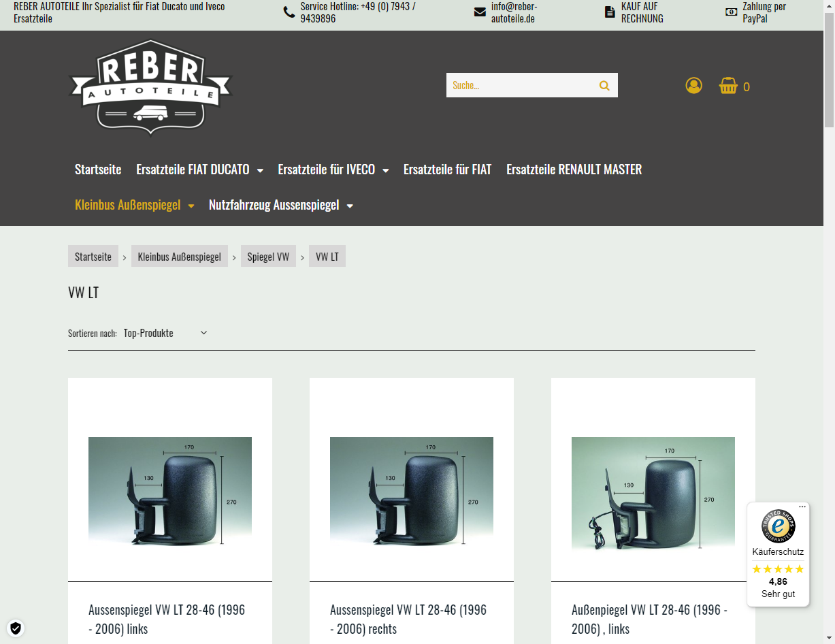Open Kleinbus Außenspiegel menu item
Screen dimensions: 835x644
tap(127, 205)
